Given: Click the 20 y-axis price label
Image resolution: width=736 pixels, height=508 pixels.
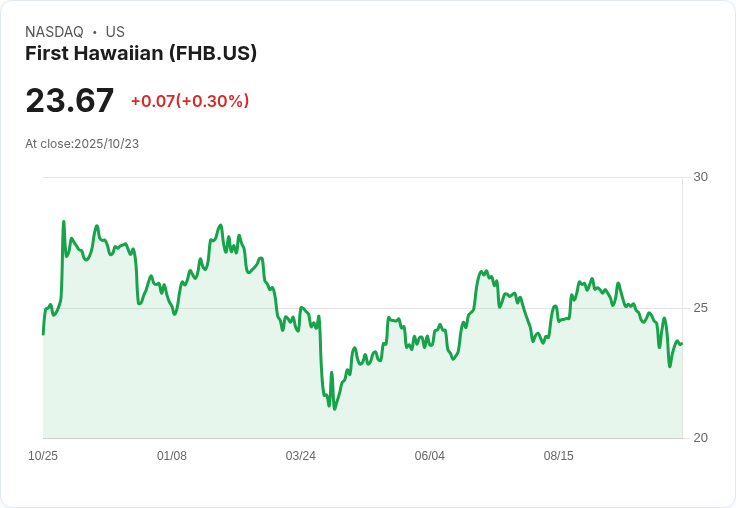Looking at the screenshot, I should 700,438.
